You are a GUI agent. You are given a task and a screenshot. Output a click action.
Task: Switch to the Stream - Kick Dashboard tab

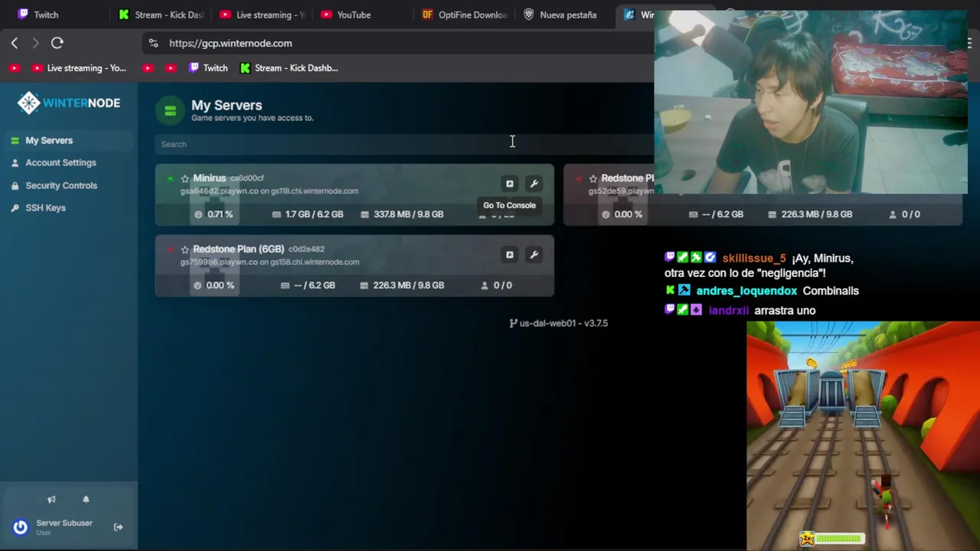click(161, 15)
